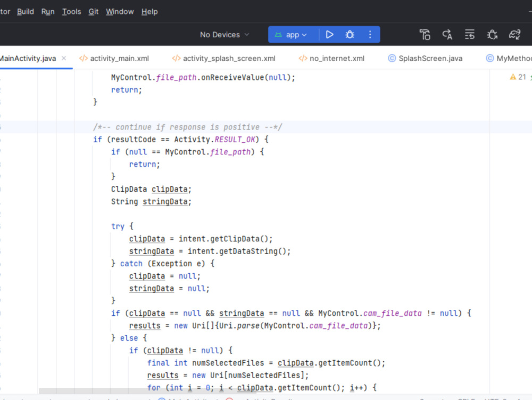Open the Window menu
Image resolution: width=532 pixels, height=400 pixels.
pos(120,12)
